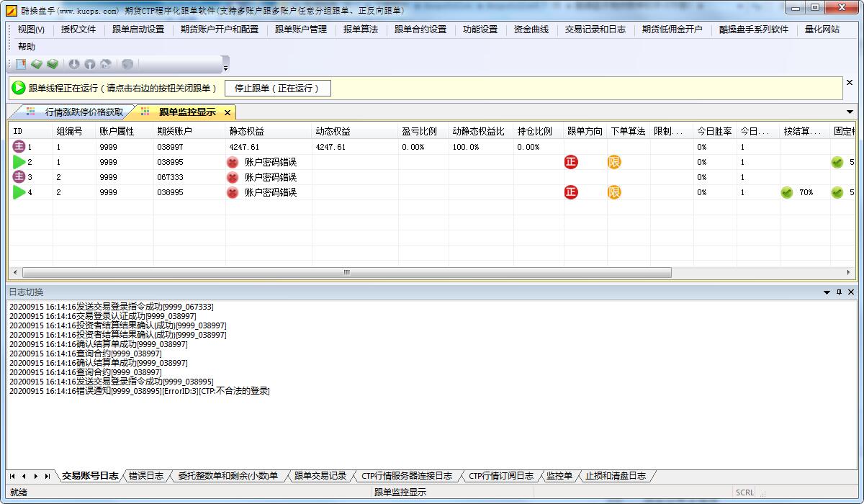
Task: Click the purple 主 icon in row ID 3
Action: tap(19, 177)
